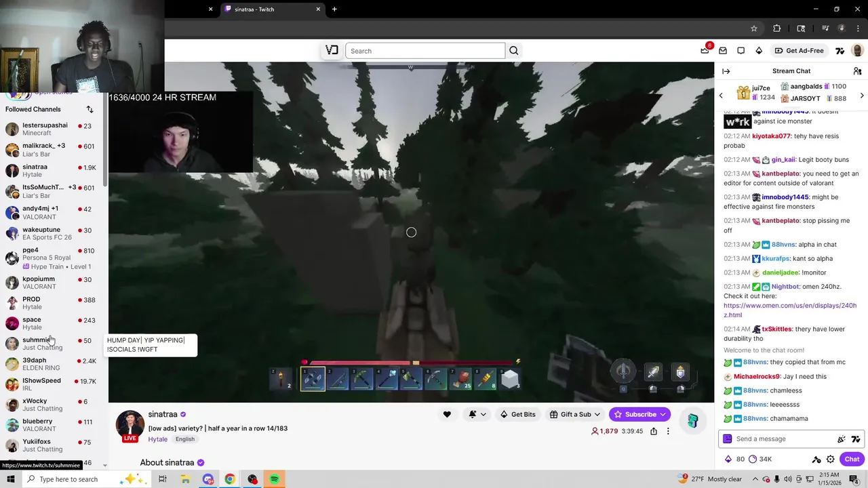Open sinatraa in the followed channels list
Screen dimensions: 868x488
tap(52, 171)
